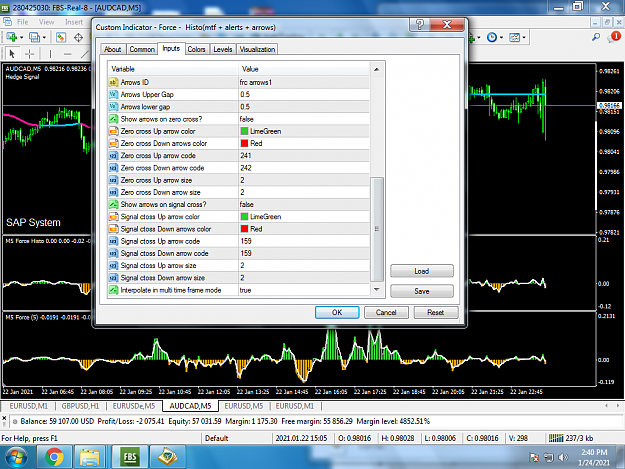Switch to GBPUSD,H1 chart tab
This screenshot has height=469, width=625.
coord(80,406)
